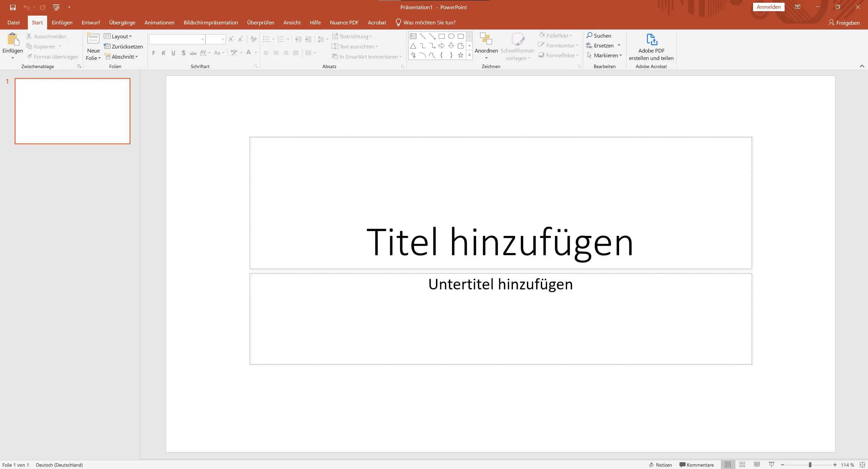Toggle normal view button in status bar
Viewport: 868px width, 469px height.
pos(728,465)
